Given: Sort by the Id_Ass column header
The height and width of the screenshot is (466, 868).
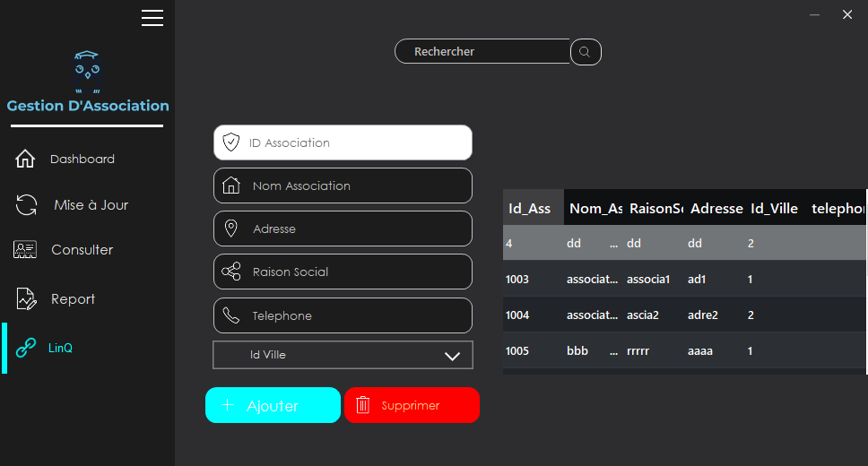Looking at the screenshot, I should point(533,208).
